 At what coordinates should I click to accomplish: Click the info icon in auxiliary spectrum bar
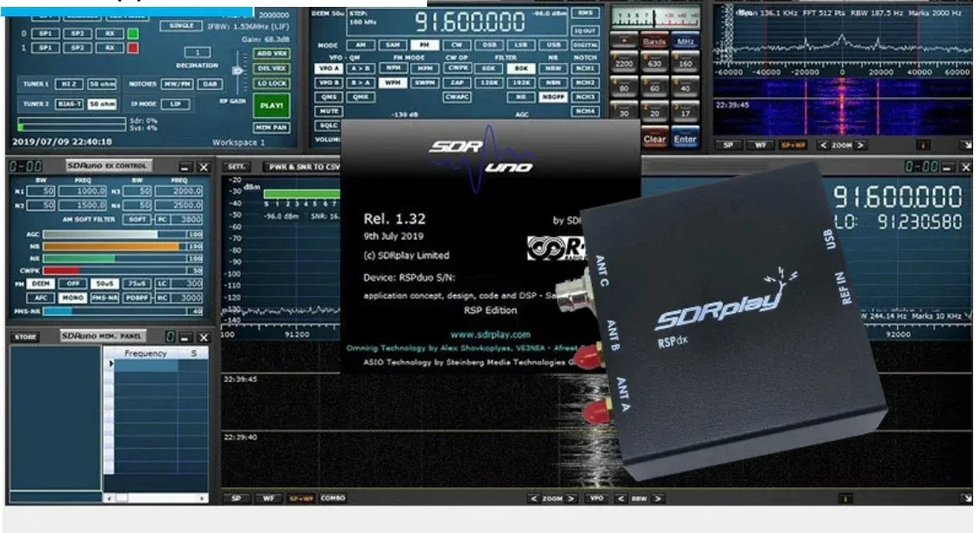click(922, 145)
